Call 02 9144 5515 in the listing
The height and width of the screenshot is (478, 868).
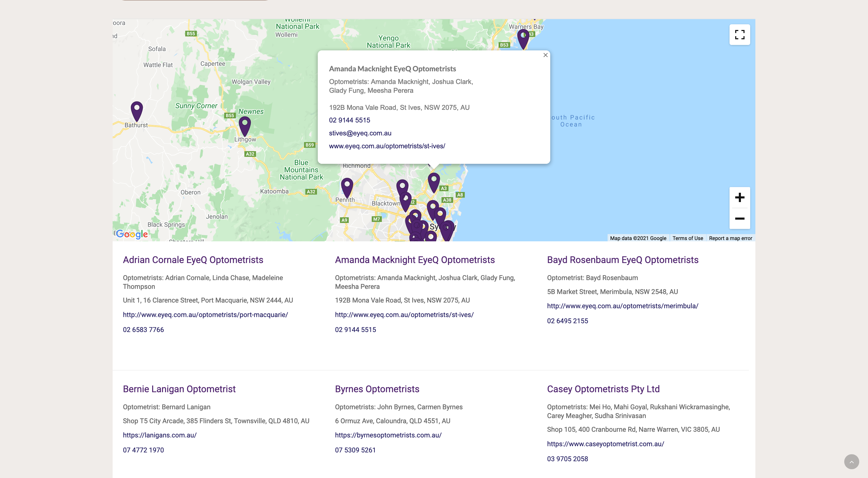[x=355, y=330]
